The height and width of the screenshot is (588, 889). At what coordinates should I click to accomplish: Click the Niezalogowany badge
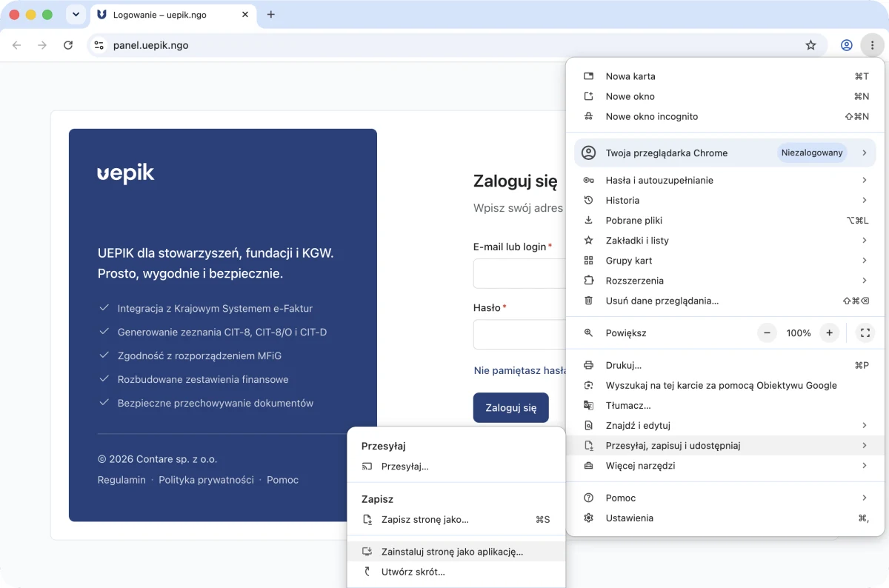coord(812,153)
